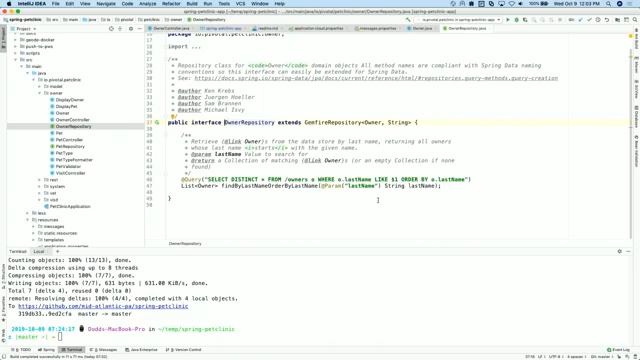Screen dimensions: 640x360
Task: Expand the model package folder
Action: tap(40, 87)
